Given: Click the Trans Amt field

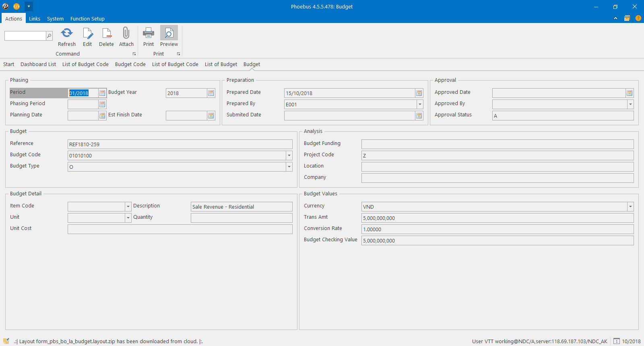Looking at the screenshot, I should tap(497, 218).
